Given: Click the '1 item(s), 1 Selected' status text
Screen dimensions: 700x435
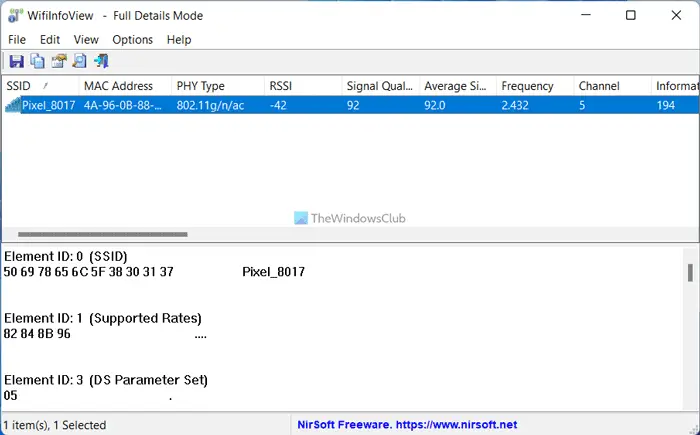Looking at the screenshot, I should [55, 425].
